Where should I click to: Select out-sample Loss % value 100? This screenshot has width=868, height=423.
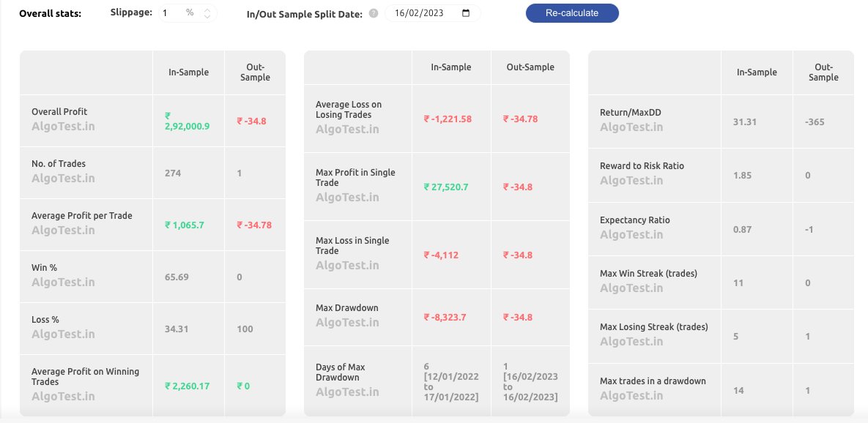tap(245, 329)
